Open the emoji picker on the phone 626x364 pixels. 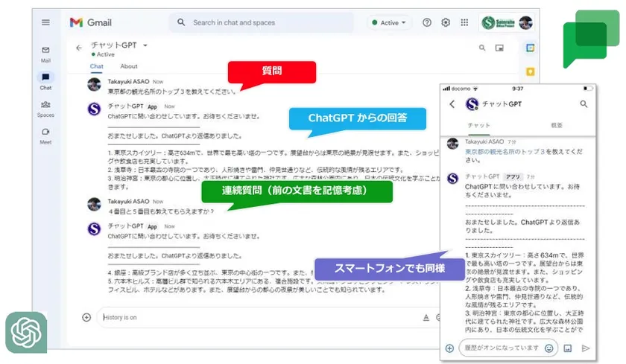(549, 348)
